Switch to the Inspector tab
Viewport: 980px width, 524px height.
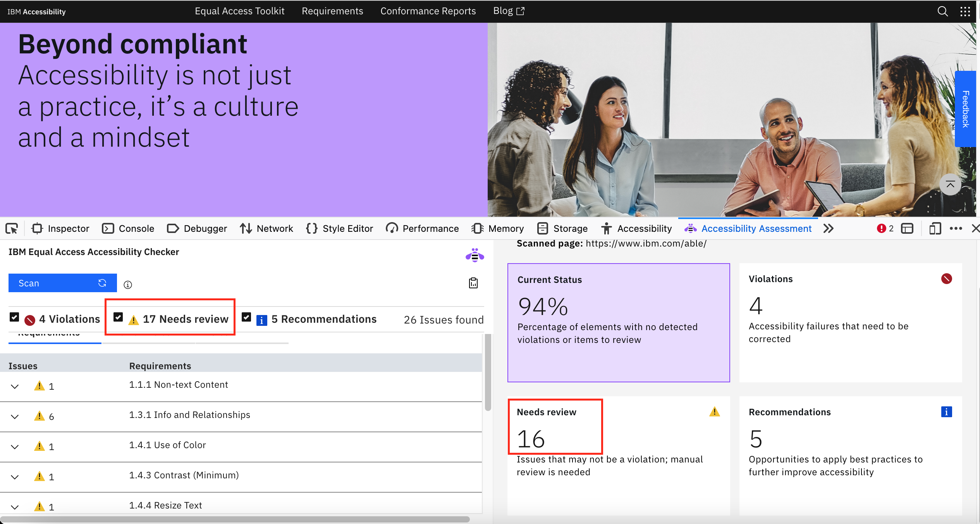tap(60, 228)
